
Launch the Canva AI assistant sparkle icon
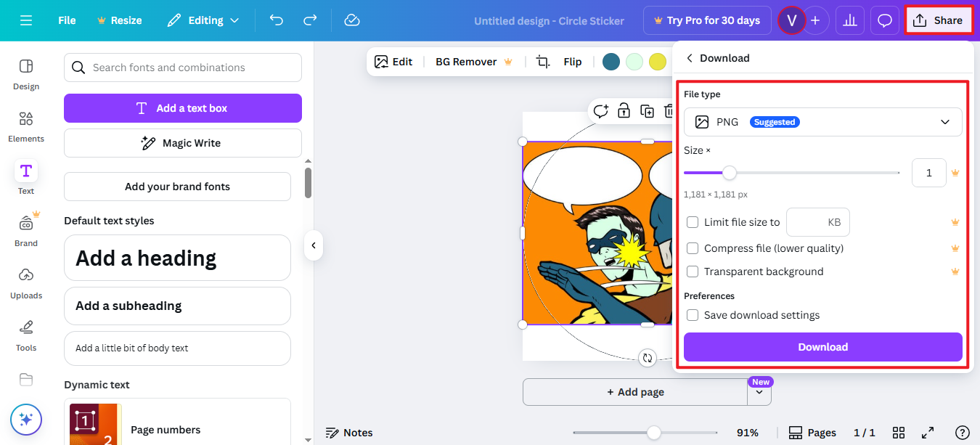(x=25, y=420)
